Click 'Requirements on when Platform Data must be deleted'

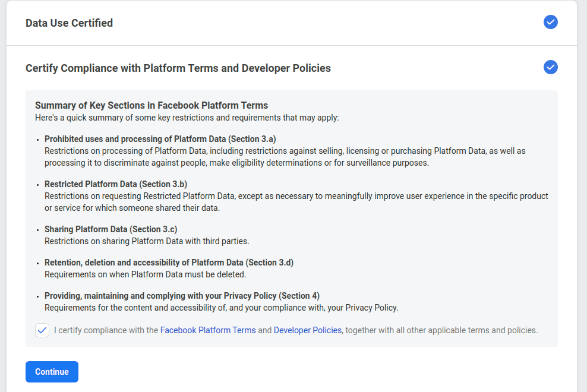(x=145, y=274)
